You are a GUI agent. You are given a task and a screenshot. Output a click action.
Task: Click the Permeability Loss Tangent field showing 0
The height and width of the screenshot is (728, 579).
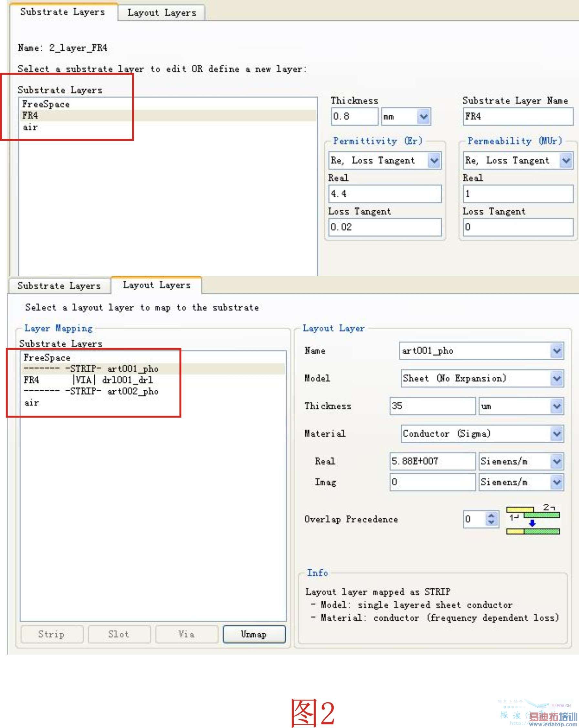[518, 227]
